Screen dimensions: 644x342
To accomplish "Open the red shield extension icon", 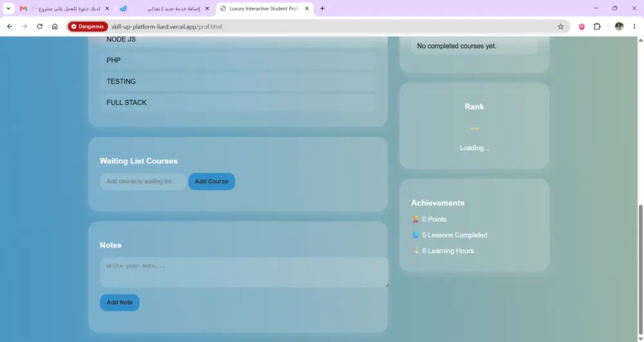I will (582, 26).
